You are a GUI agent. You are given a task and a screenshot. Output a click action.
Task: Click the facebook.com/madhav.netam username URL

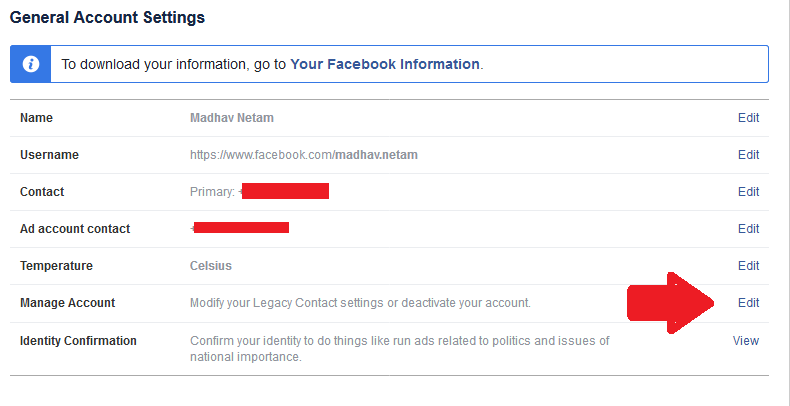coord(303,155)
